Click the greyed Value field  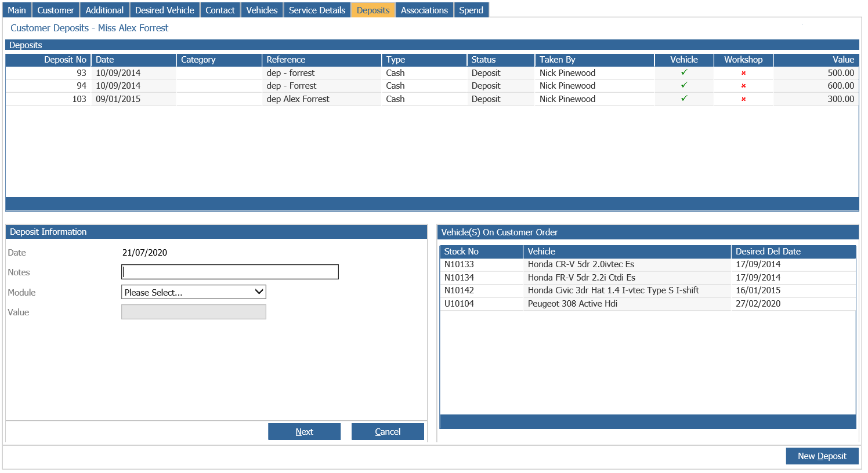point(194,312)
